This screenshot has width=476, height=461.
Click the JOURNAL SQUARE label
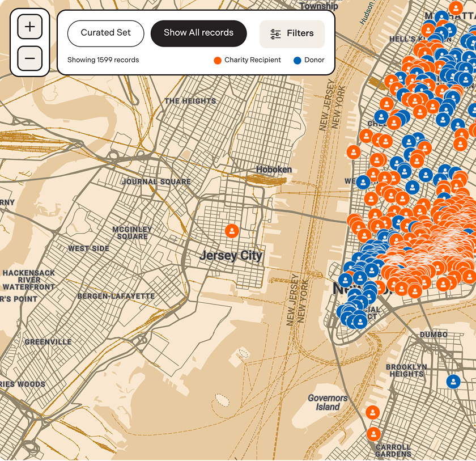pyautogui.click(x=156, y=181)
